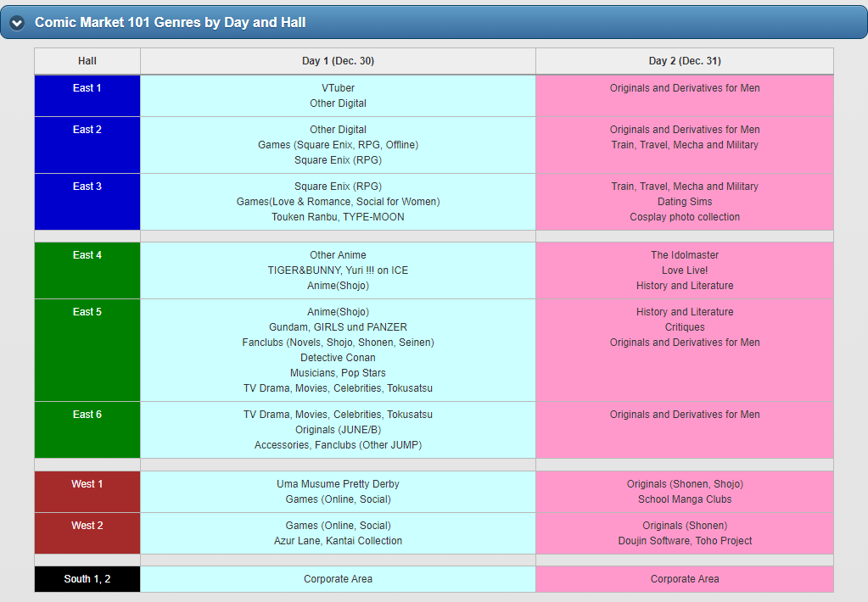Click the 'Day 2 (Dec. 31)' column header
Image resolution: width=868 pixels, height=602 pixels.
685,61
